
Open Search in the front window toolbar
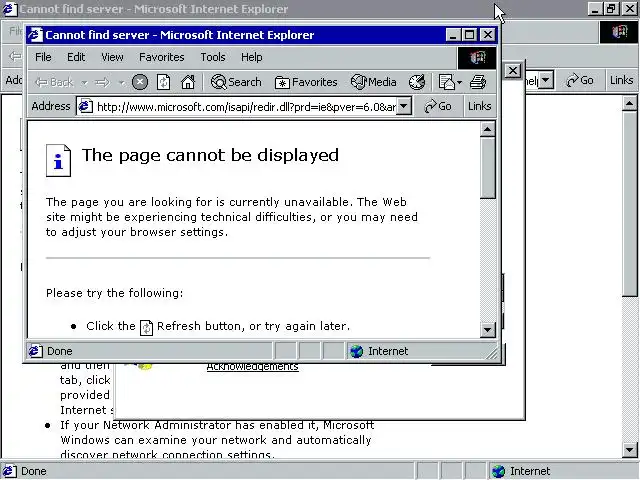pos(236,82)
